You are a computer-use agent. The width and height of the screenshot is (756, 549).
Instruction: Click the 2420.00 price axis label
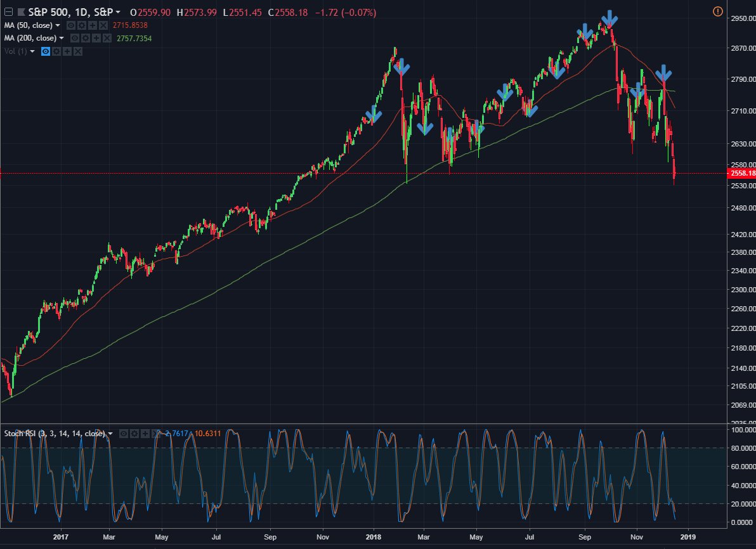click(x=743, y=235)
